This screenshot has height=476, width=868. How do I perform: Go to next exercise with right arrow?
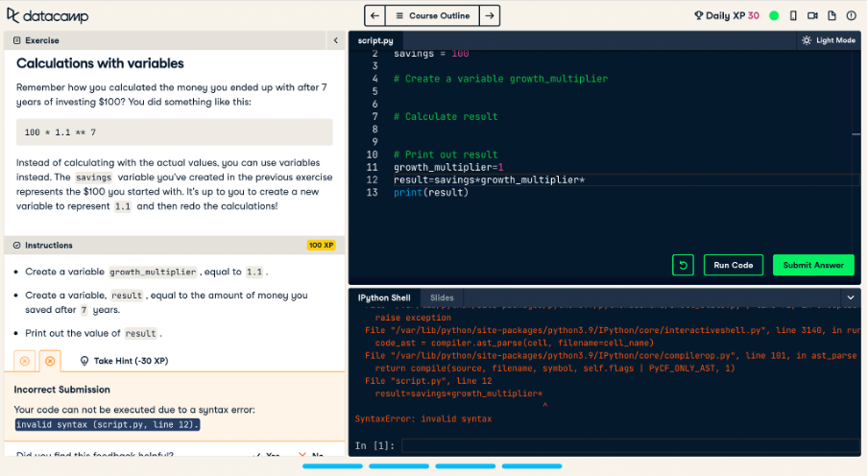(x=490, y=15)
